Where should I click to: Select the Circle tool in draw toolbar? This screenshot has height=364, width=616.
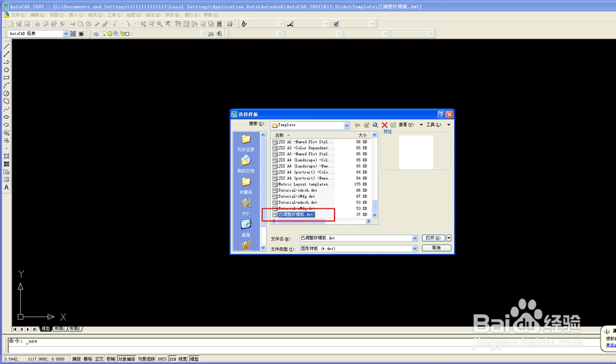[6, 94]
